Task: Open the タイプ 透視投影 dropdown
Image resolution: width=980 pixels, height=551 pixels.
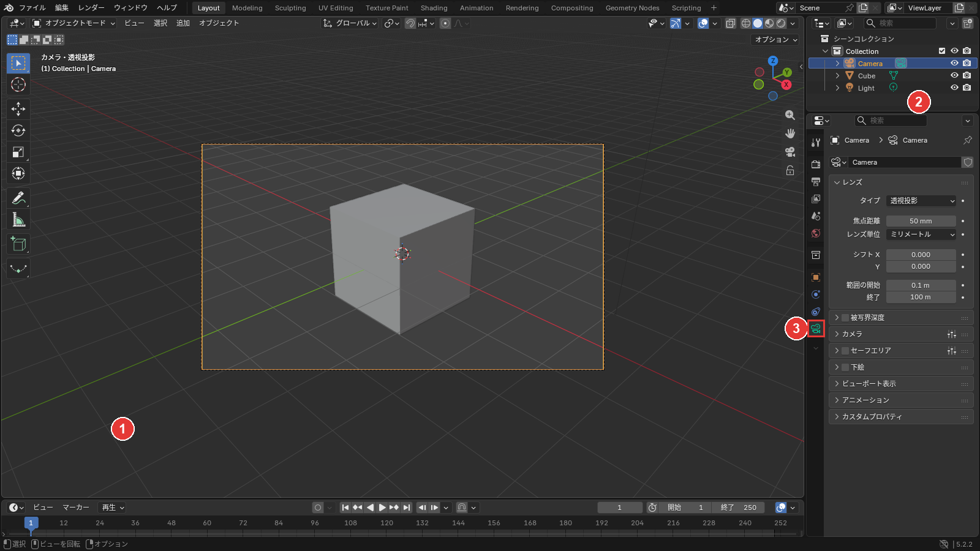Action: (x=921, y=201)
